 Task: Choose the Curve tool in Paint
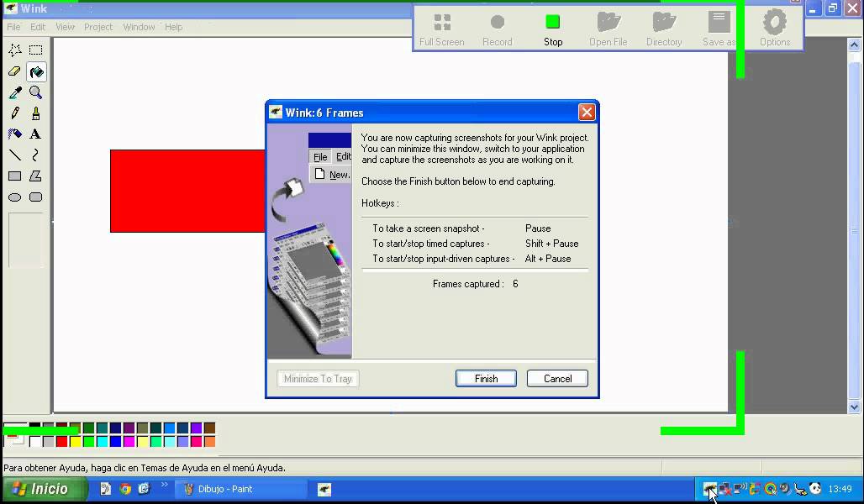pyautogui.click(x=36, y=155)
